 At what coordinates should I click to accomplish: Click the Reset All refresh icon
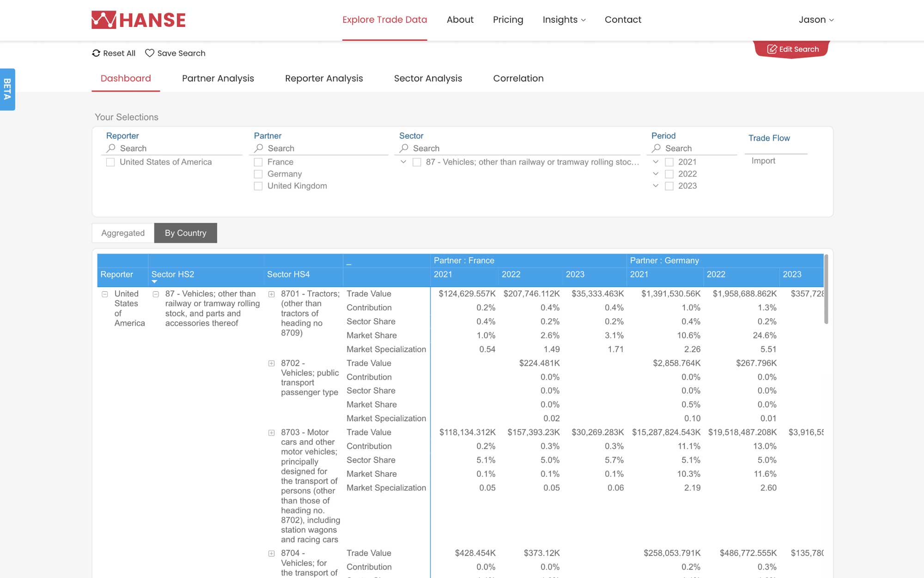click(x=96, y=53)
